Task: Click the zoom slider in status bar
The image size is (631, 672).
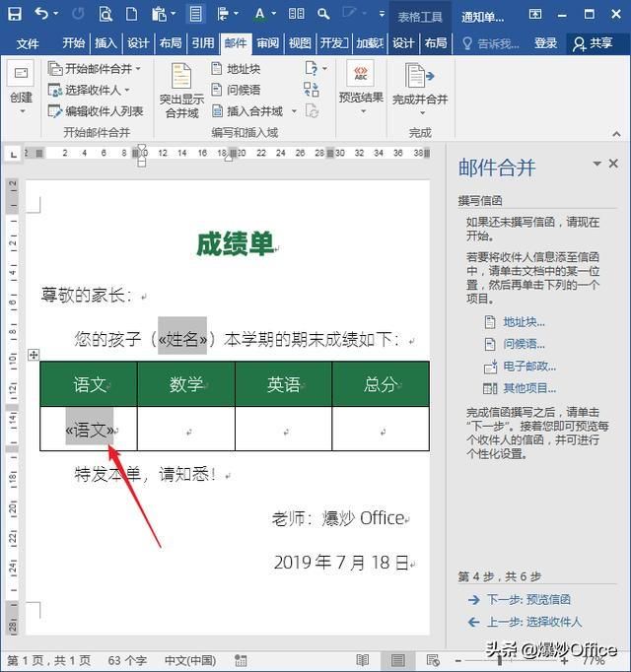Action: (511, 660)
